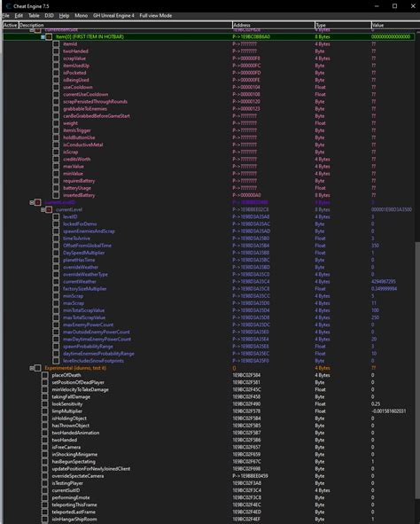Select the useCooldown description

click(x=78, y=87)
